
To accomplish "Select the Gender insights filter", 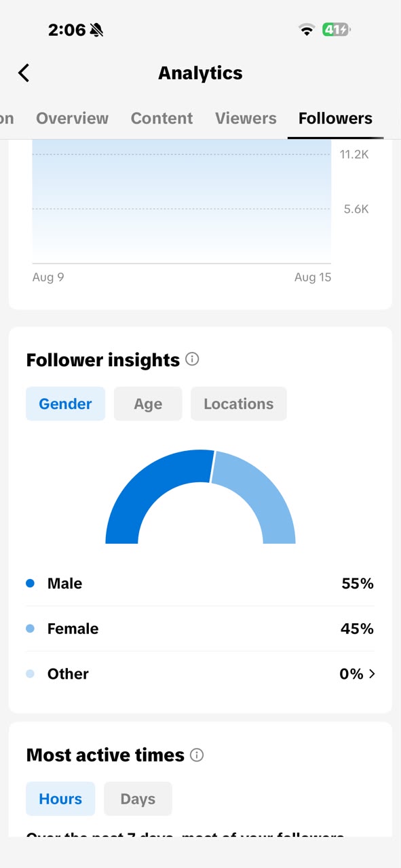I will (65, 403).
